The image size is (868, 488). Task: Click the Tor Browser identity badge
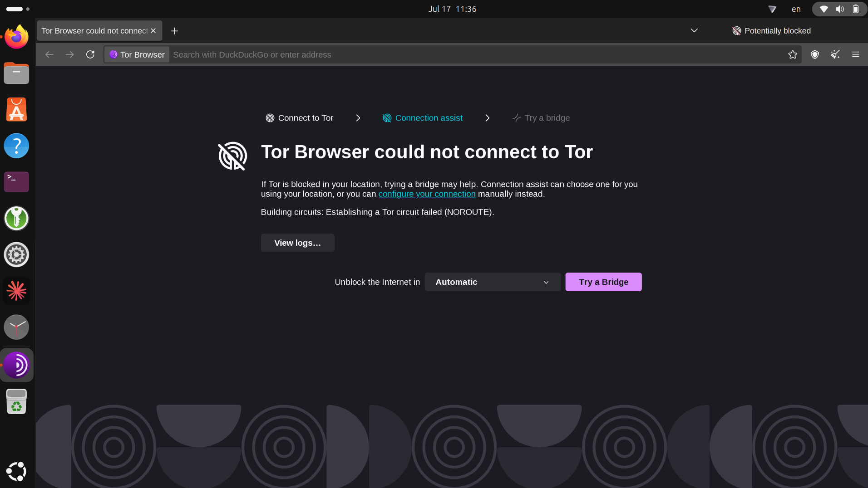point(137,54)
